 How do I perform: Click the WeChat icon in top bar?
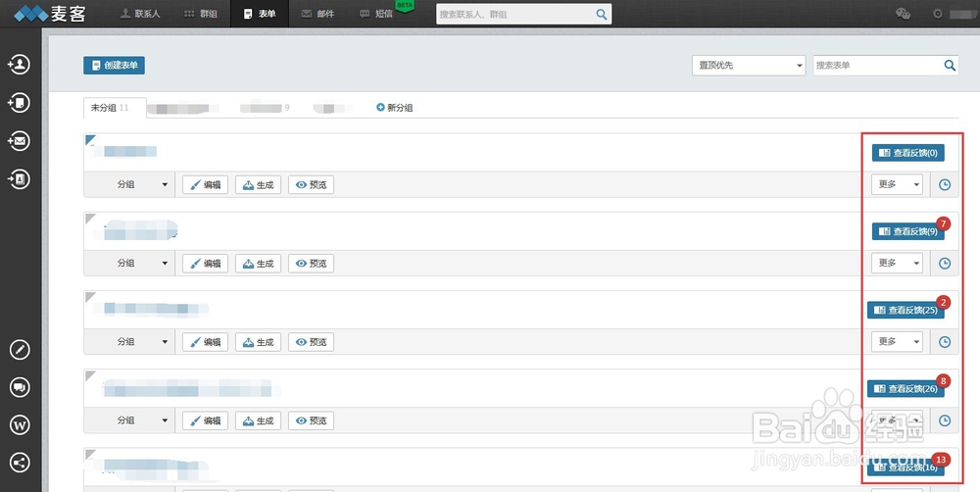coord(903,14)
